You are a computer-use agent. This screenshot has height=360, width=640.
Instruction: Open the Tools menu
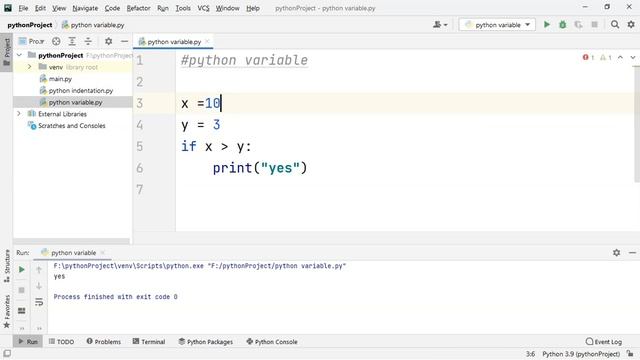coord(183,8)
